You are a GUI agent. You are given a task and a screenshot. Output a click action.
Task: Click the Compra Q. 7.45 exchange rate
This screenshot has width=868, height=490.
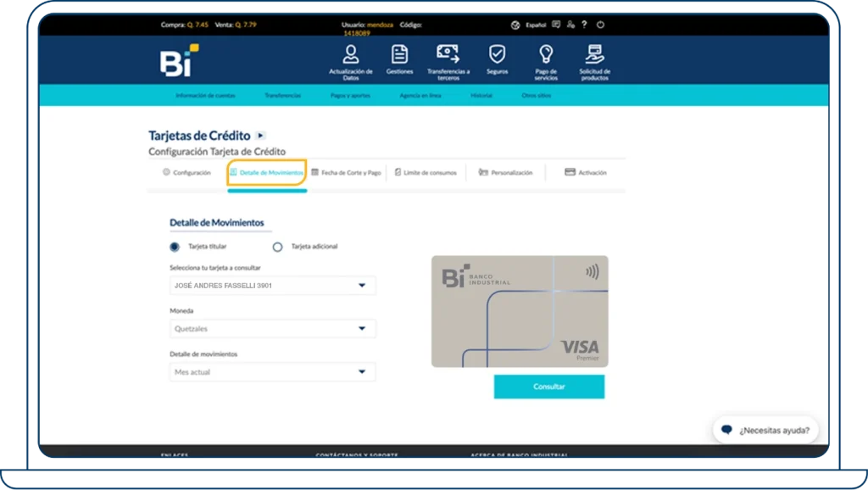[184, 25]
